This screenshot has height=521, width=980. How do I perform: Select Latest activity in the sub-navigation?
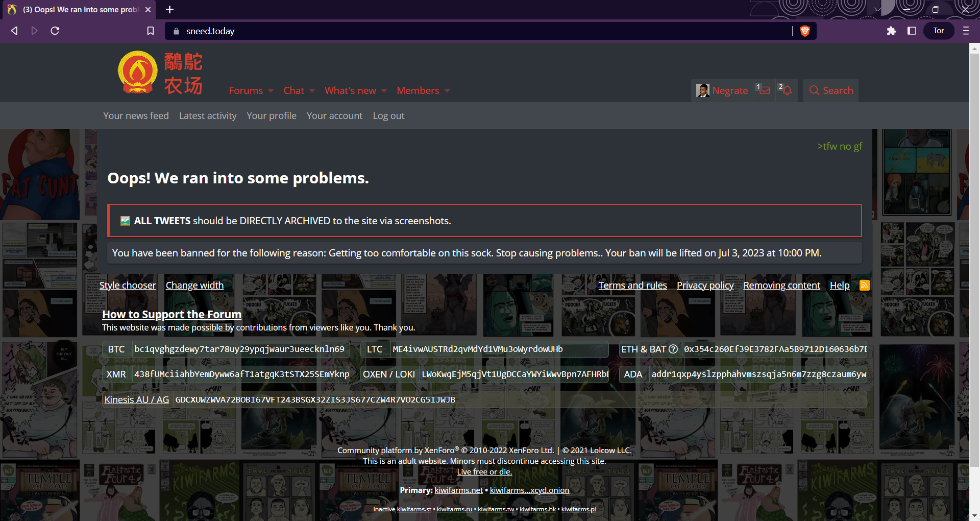(x=208, y=116)
